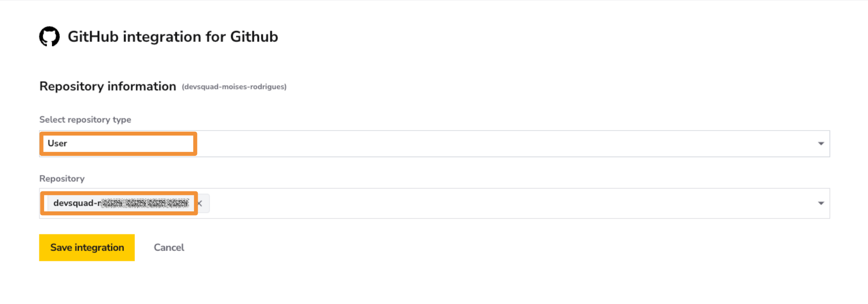Cancel the GitHub integration setup
Screen dimensions: 868x304
169,247
